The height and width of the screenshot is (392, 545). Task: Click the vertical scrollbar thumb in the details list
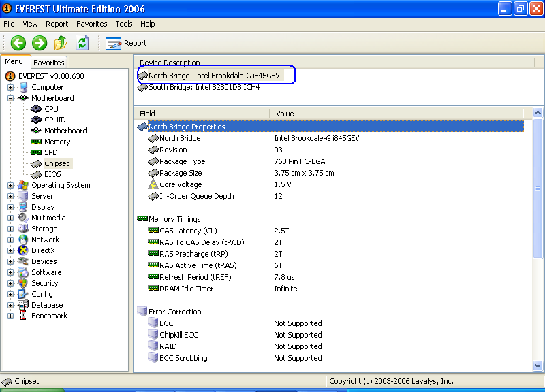(x=538, y=189)
